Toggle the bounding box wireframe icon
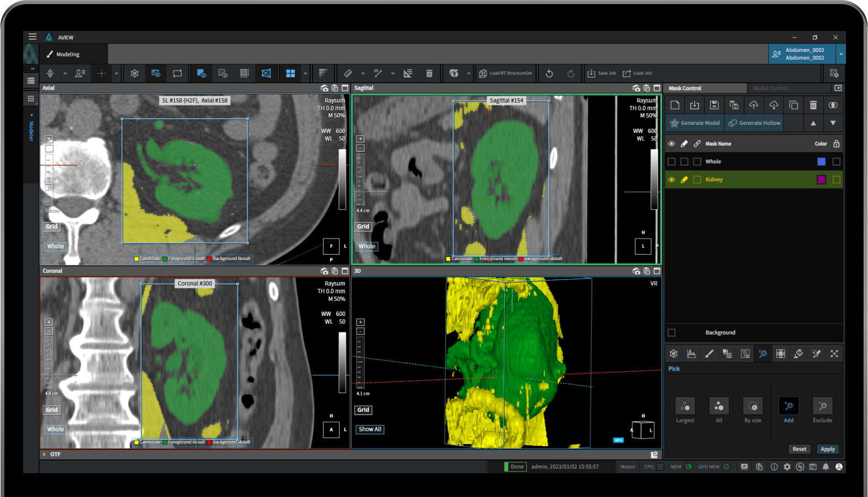 (x=266, y=73)
